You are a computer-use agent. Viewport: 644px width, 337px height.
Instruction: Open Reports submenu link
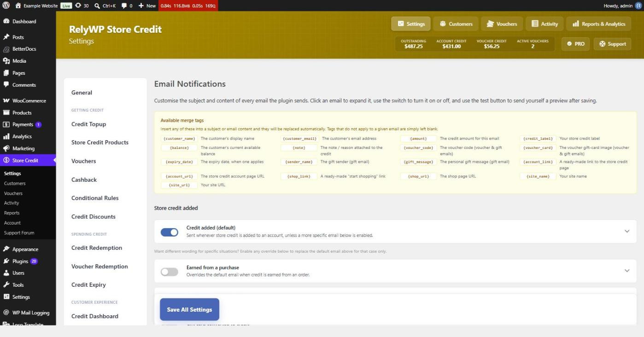12,213
